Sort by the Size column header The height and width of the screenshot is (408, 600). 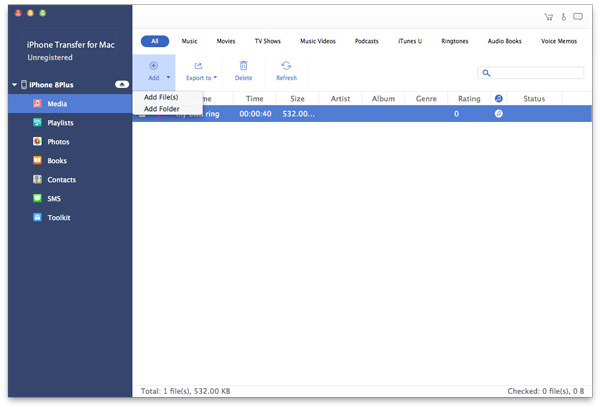tap(297, 99)
